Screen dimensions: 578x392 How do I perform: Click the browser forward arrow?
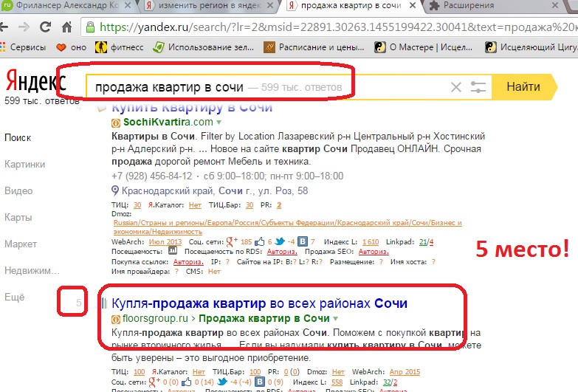point(24,27)
